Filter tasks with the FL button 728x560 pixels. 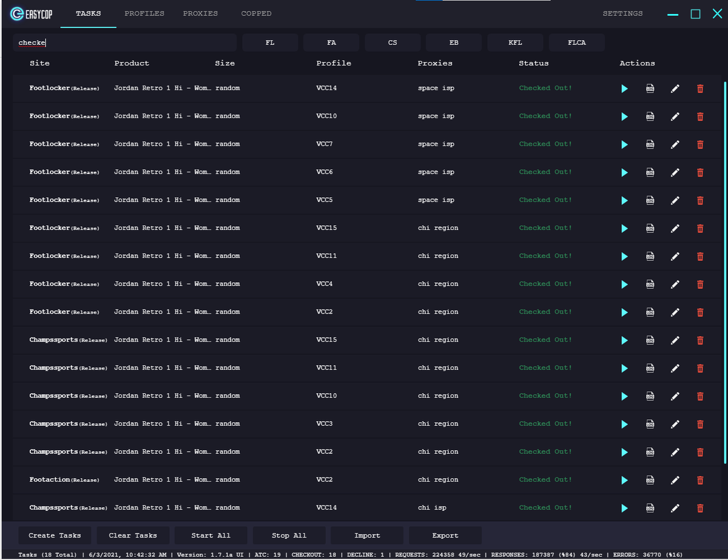pos(270,42)
